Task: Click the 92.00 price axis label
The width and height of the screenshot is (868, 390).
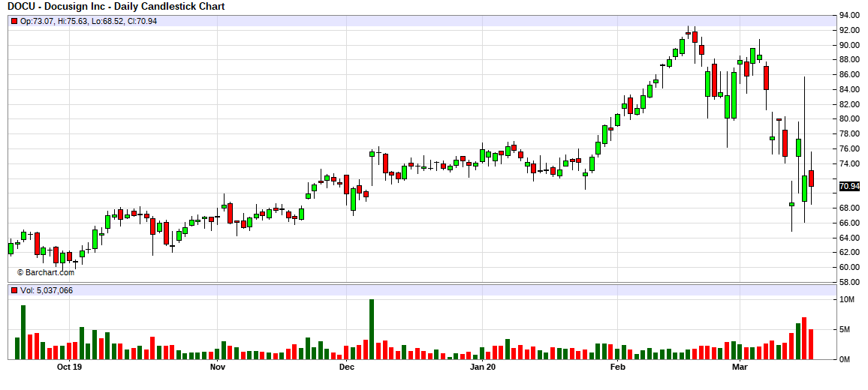Action: pos(850,31)
